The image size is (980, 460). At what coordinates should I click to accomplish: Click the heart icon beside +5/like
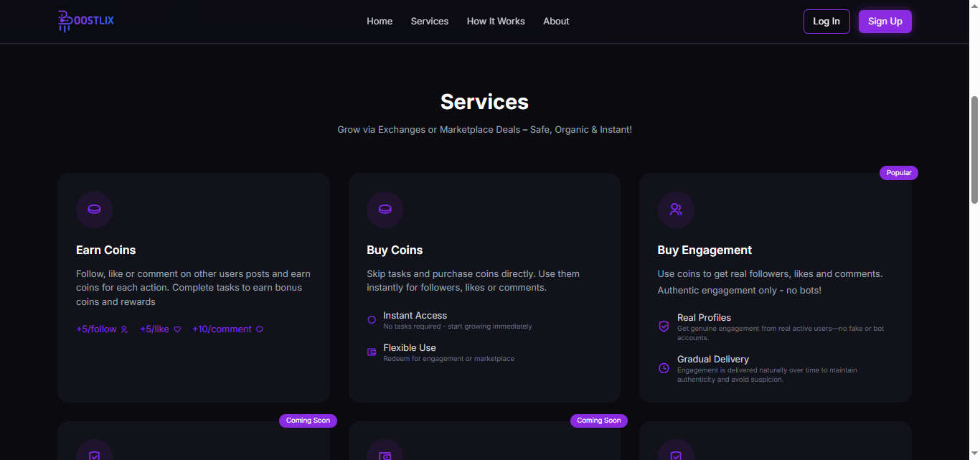[177, 329]
